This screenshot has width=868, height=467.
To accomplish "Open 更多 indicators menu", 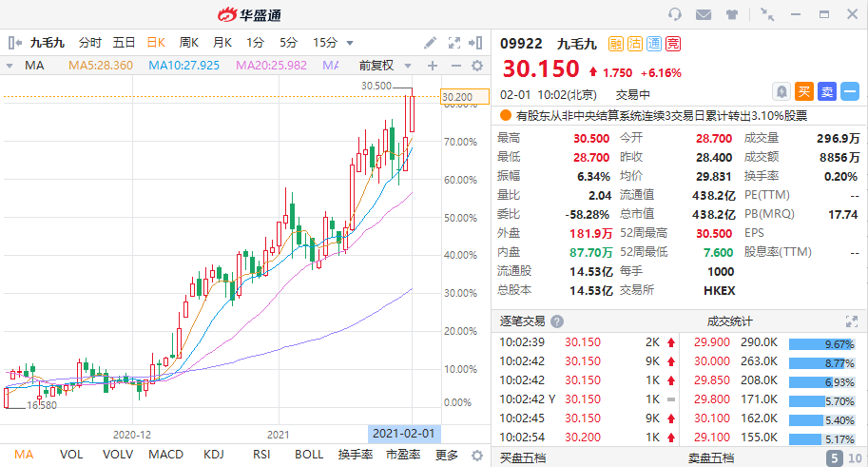I will (447, 455).
